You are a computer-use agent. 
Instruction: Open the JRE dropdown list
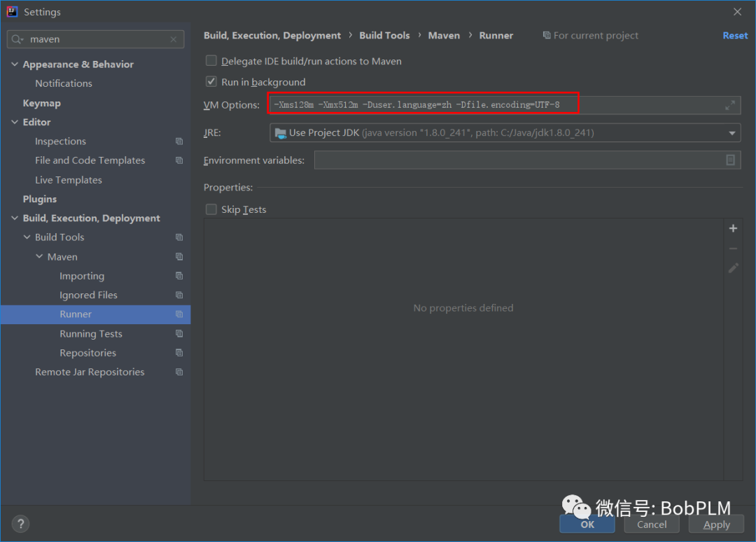[x=732, y=133]
